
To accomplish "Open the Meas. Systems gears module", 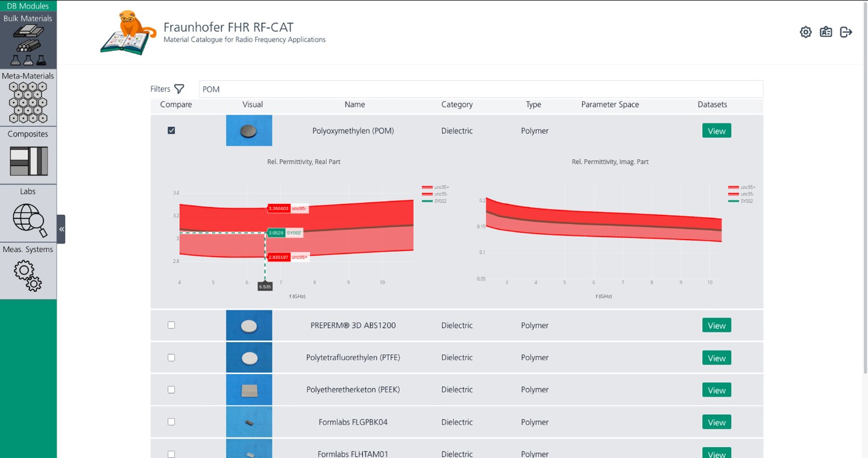I will tap(28, 271).
